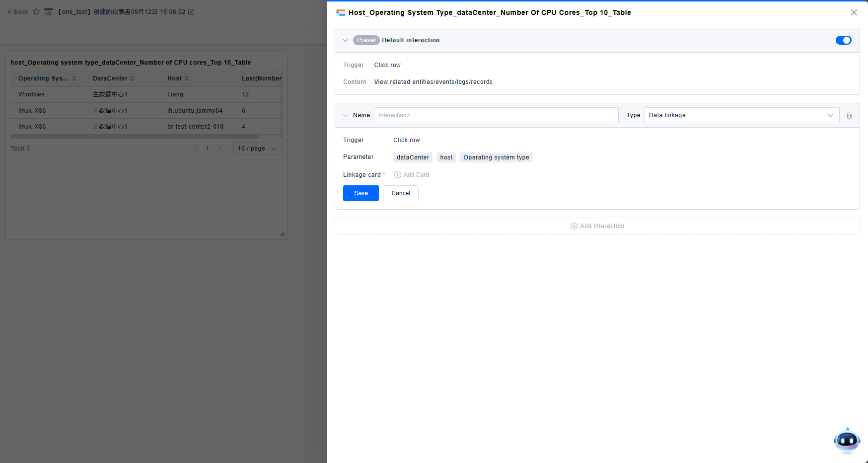868x463 pixels.
Task: Delete Interaction2 using the trash icon
Action: click(x=849, y=115)
